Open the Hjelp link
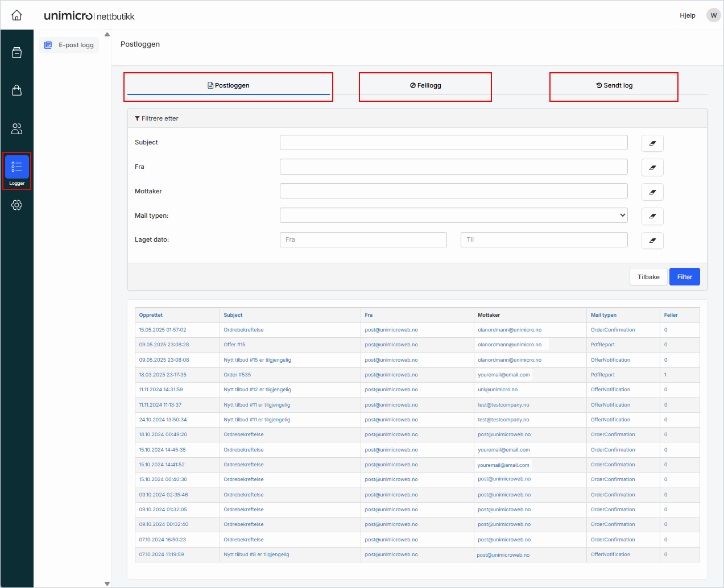Image resolution: width=724 pixels, height=588 pixels. point(687,15)
